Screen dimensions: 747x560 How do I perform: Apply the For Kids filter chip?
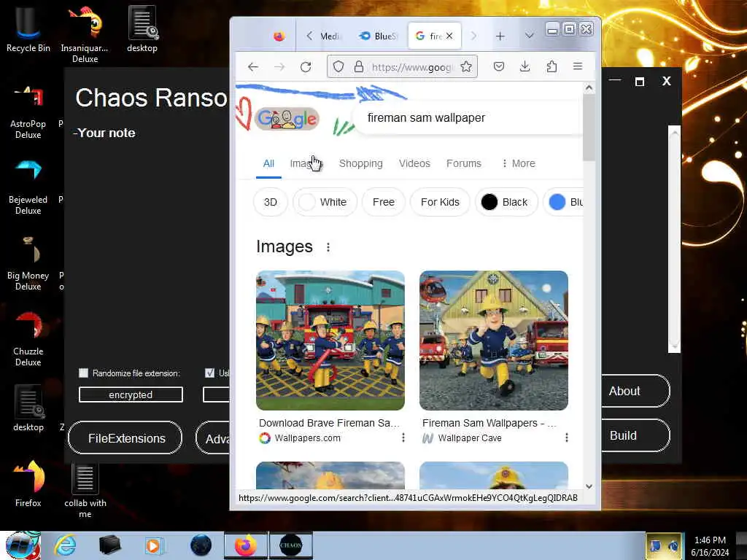click(x=440, y=202)
